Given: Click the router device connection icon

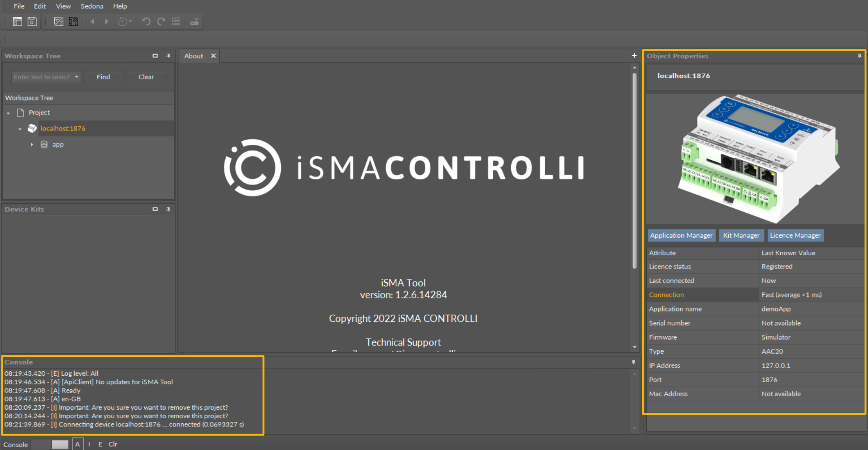Looking at the screenshot, I should point(194,21).
